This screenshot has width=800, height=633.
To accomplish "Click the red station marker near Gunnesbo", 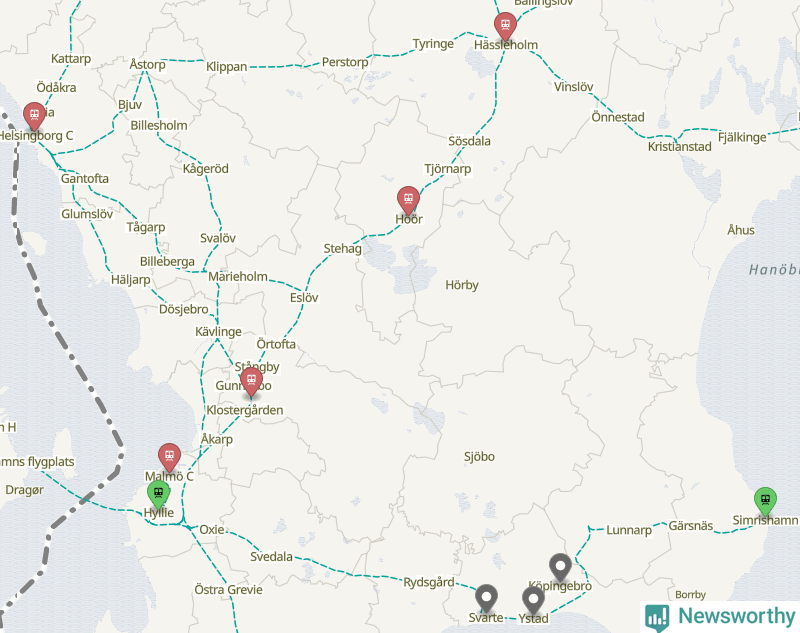I will (251, 382).
